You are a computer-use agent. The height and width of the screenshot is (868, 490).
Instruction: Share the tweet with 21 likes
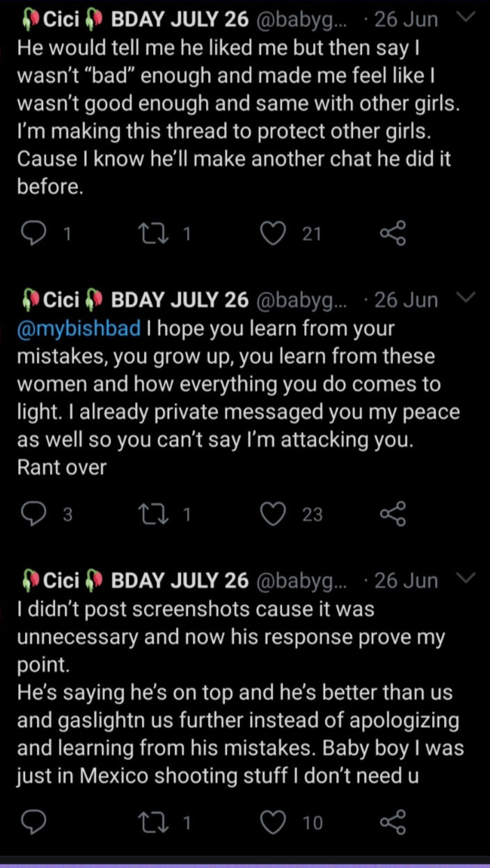[393, 234]
